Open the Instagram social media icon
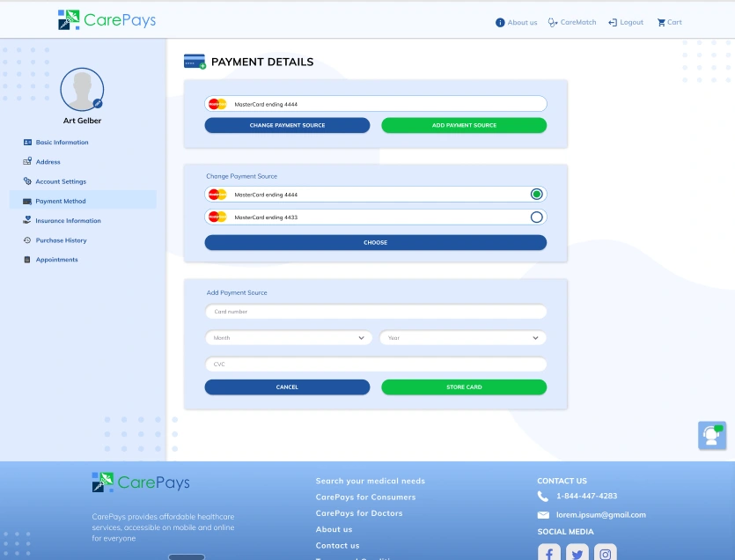This screenshot has height=560, width=735. click(605, 554)
